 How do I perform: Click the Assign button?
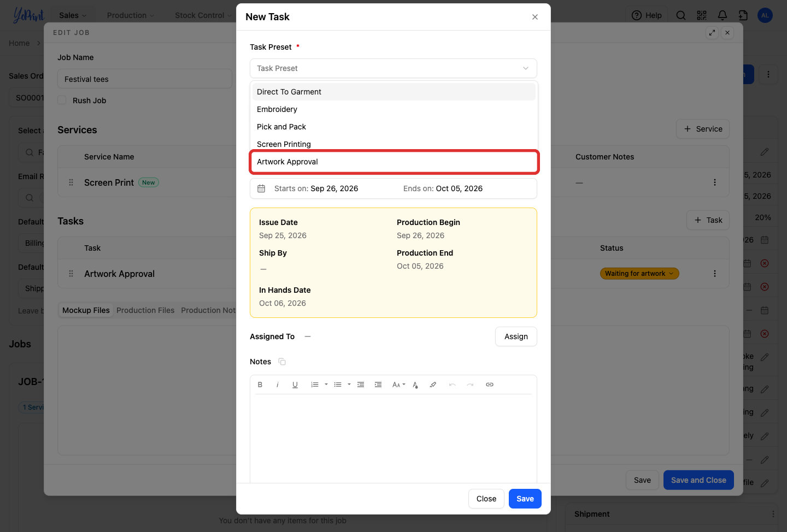coord(516,336)
